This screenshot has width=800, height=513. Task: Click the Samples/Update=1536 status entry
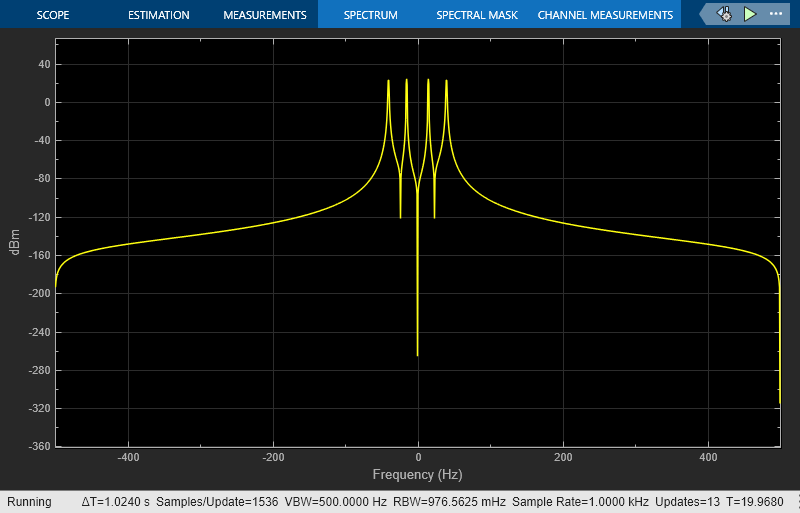click(x=217, y=502)
